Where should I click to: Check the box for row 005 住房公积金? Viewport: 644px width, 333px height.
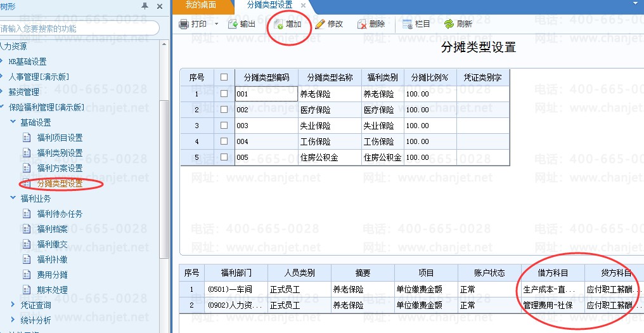click(224, 157)
